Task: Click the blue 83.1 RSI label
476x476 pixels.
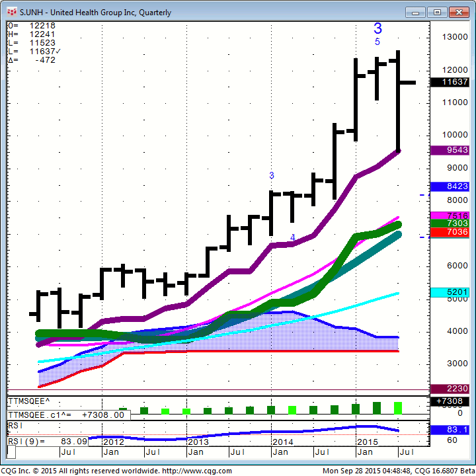Action: point(450,430)
